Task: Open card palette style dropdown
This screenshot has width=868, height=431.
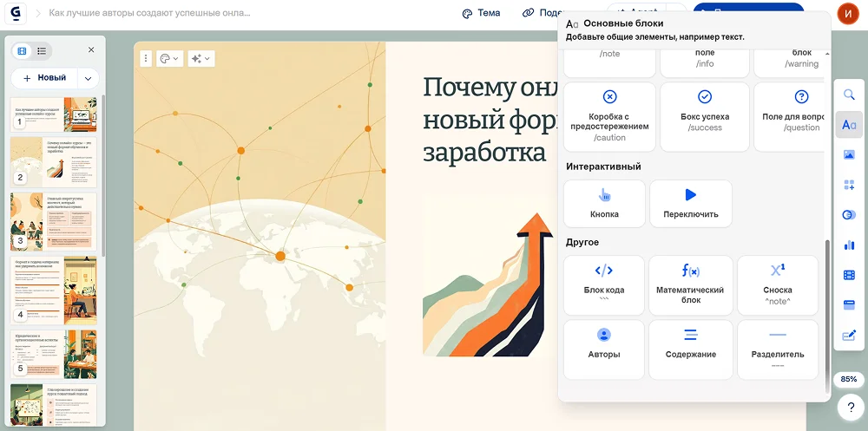Action: 168,58
